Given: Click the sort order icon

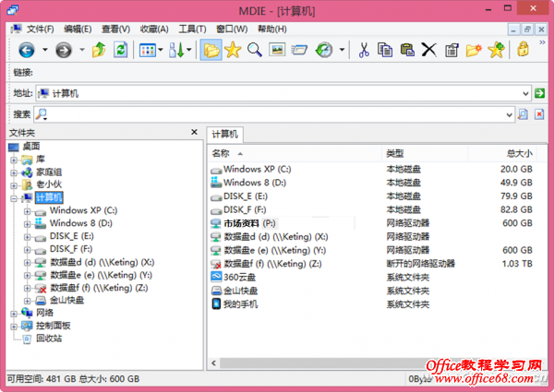Looking at the screenshot, I should 176,50.
